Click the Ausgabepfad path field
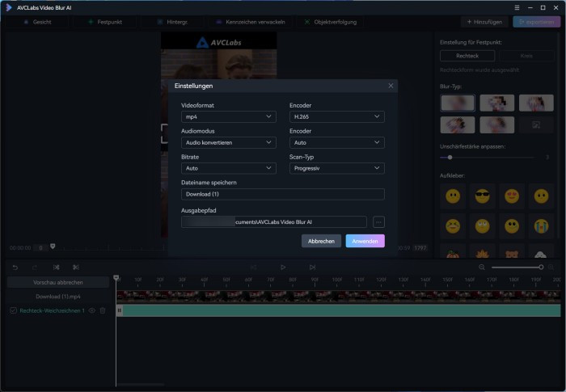This screenshot has height=392, width=566. click(x=274, y=222)
